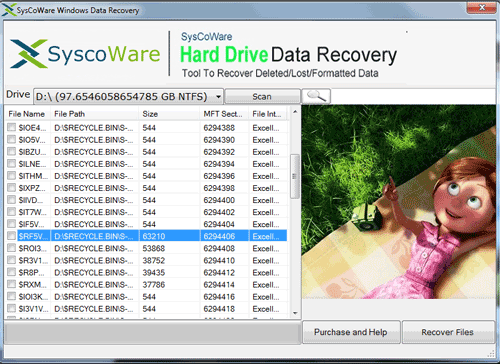The height and width of the screenshot is (364, 500).
Task: Click the MFT Sect column header
Action: (x=224, y=114)
